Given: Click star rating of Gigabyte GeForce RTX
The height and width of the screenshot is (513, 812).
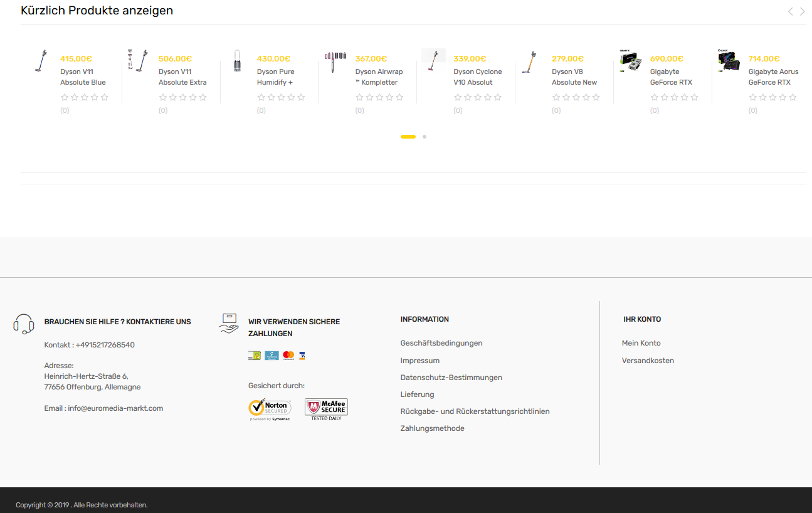Looking at the screenshot, I should click(674, 97).
